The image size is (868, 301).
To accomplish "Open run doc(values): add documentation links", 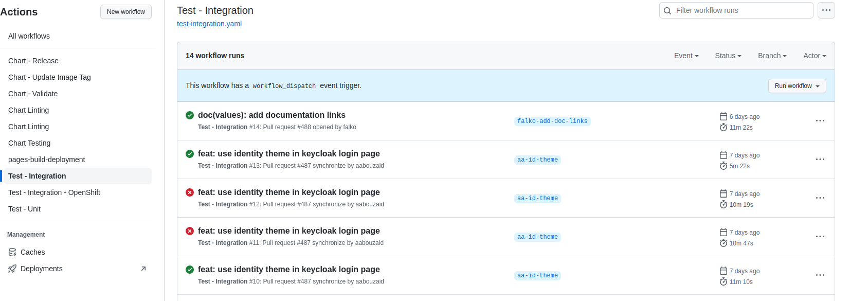I will click(272, 115).
